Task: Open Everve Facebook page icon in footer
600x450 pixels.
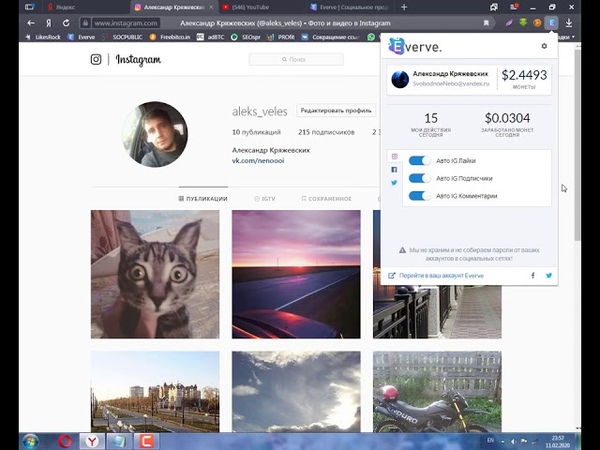Action: (x=533, y=276)
